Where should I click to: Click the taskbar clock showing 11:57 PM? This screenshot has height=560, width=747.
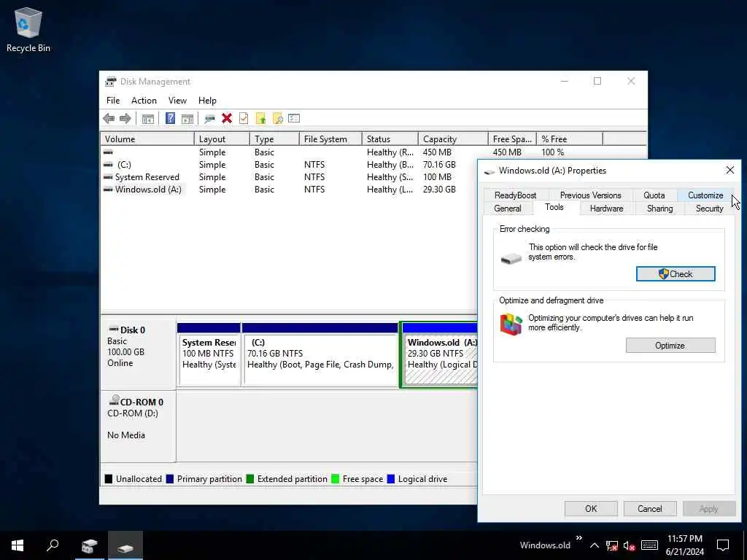pyautogui.click(x=684, y=545)
